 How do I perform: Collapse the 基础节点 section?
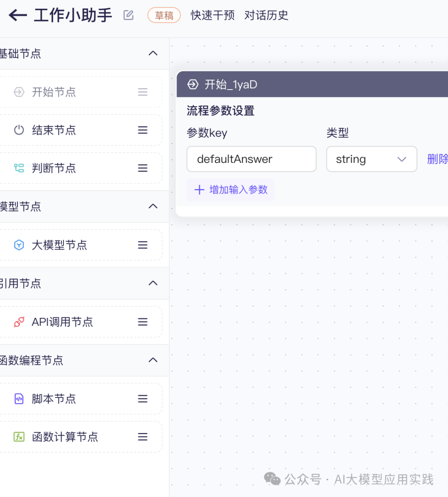(153, 53)
